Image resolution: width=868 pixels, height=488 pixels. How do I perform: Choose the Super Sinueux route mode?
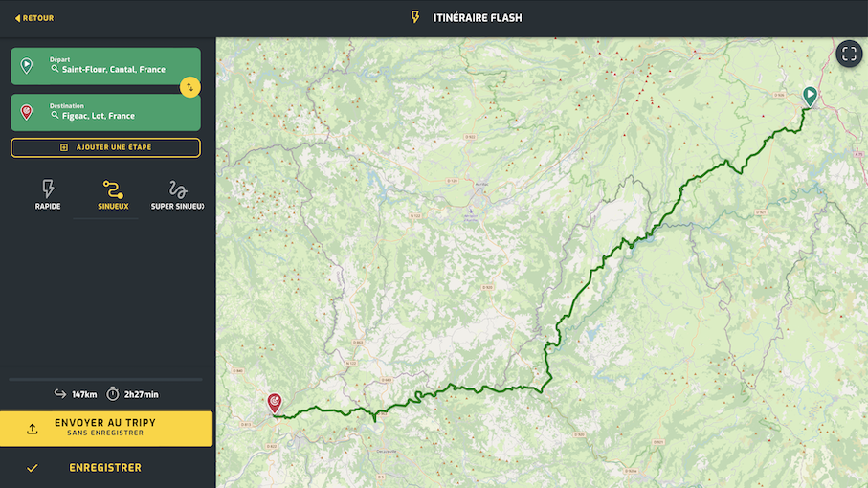click(x=177, y=193)
